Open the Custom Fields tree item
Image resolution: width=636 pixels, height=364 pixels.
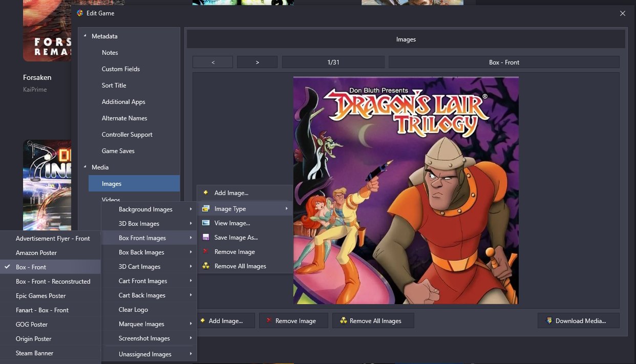pyautogui.click(x=121, y=69)
